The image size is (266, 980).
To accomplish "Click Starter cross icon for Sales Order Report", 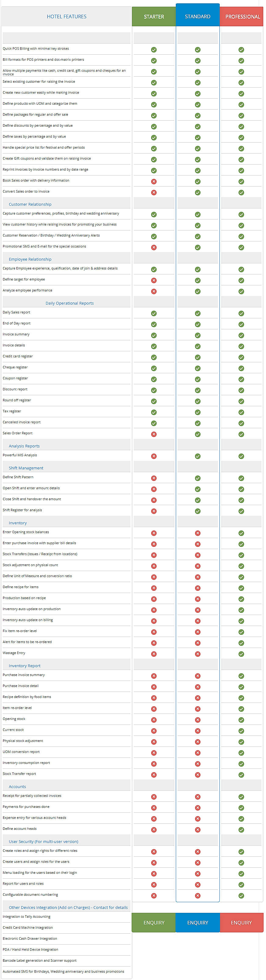I will 154,434.
